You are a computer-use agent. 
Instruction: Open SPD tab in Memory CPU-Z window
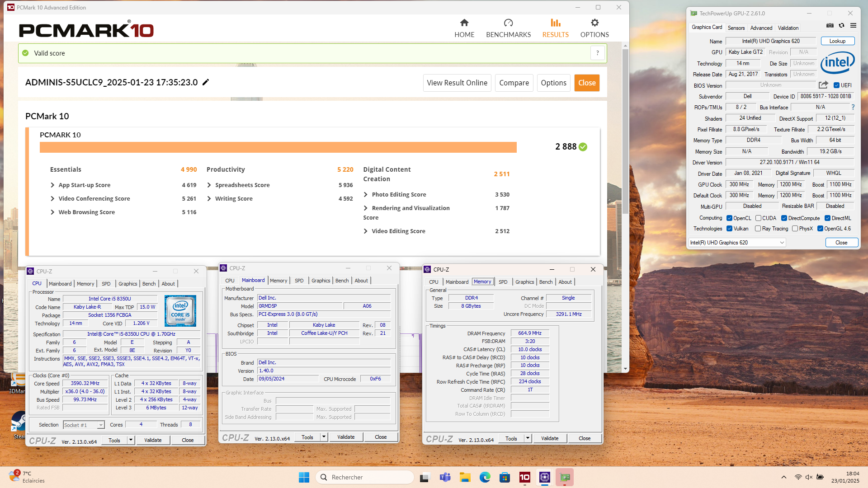coord(503,282)
